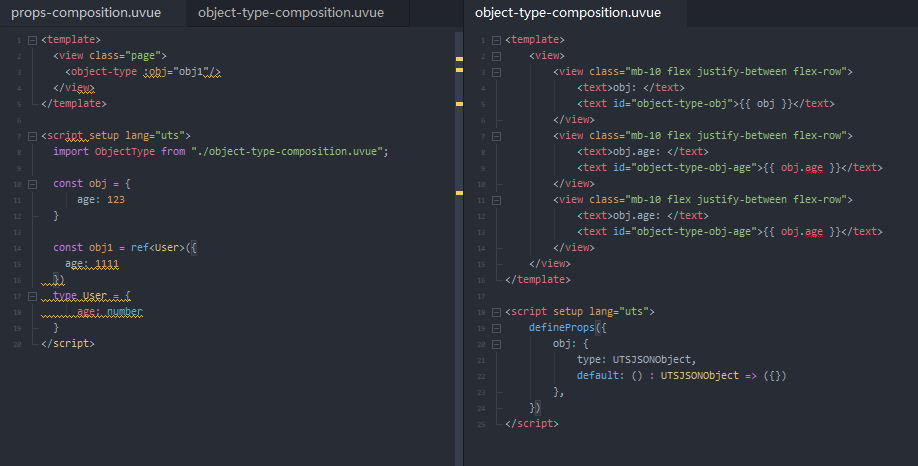Click the age: 1111 line

[x=92, y=264]
